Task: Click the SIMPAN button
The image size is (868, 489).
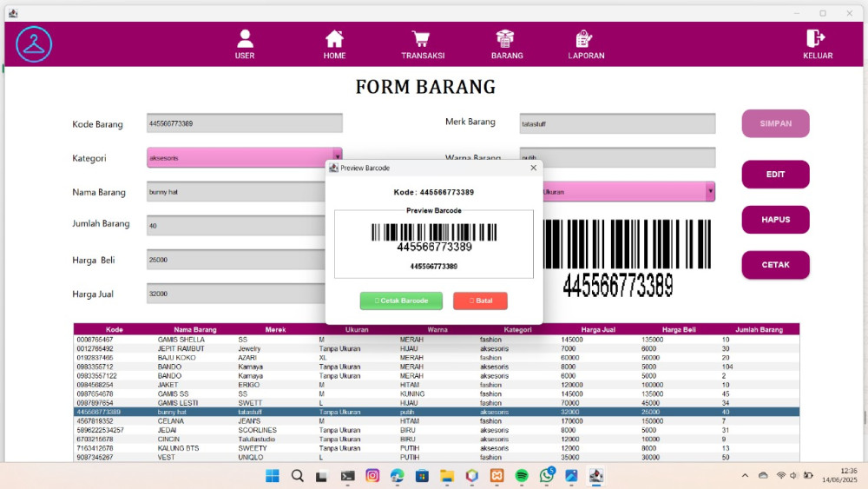Action: point(775,123)
